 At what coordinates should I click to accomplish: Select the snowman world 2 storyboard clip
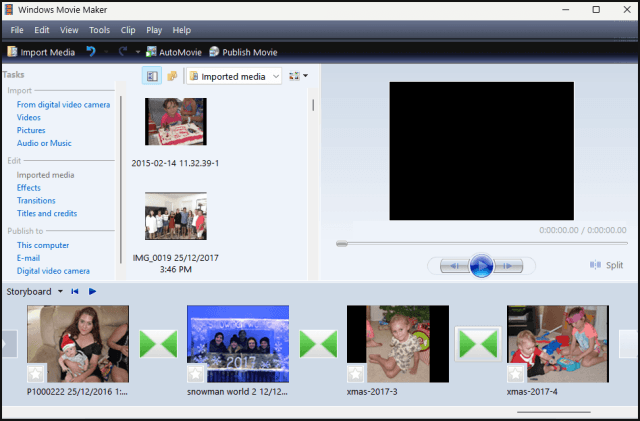click(238, 344)
